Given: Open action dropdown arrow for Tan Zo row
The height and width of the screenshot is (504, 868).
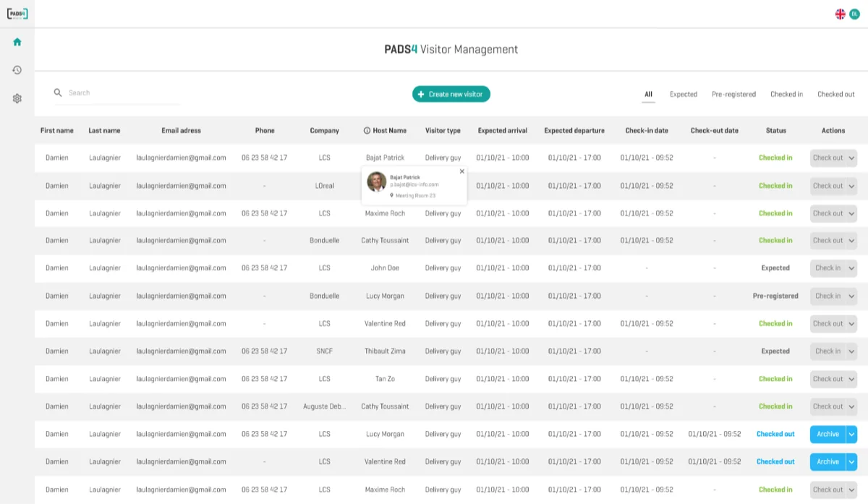Looking at the screenshot, I should click(x=851, y=379).
